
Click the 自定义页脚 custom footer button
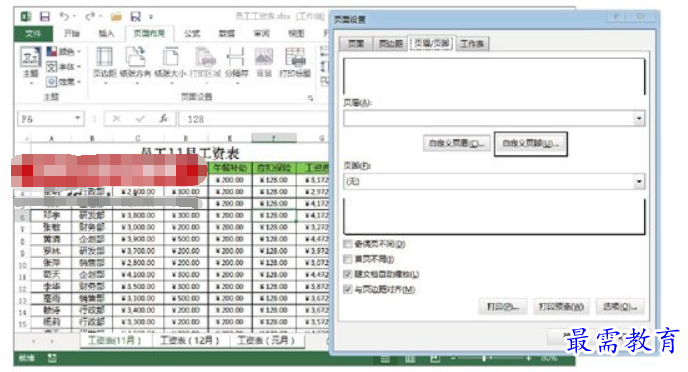[x=530, y=143]
